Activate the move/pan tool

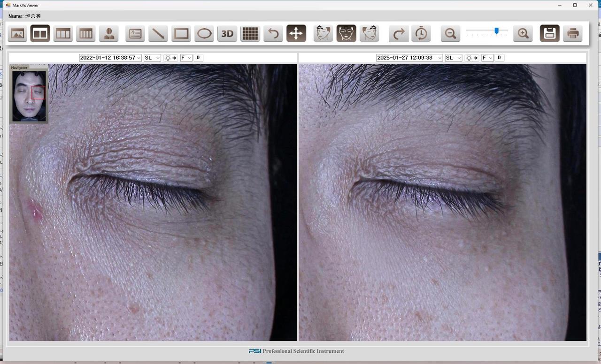pos(296,34)
